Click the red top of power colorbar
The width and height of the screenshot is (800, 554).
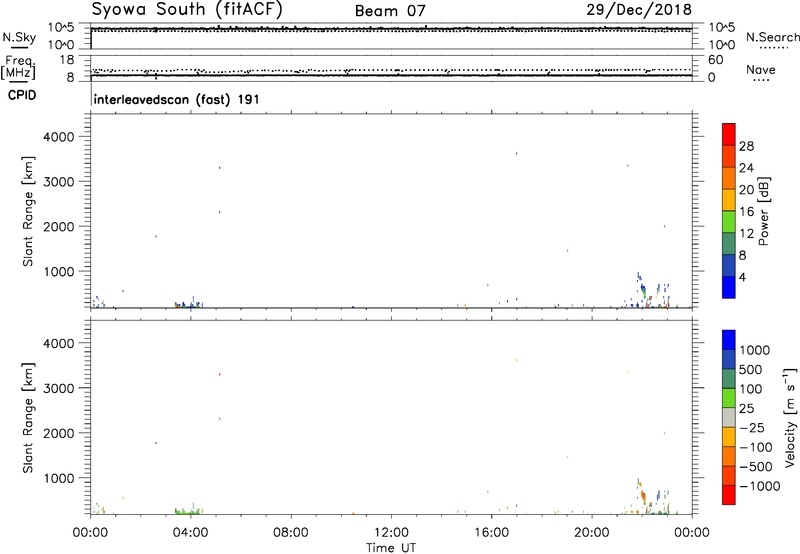pos(729,134)
